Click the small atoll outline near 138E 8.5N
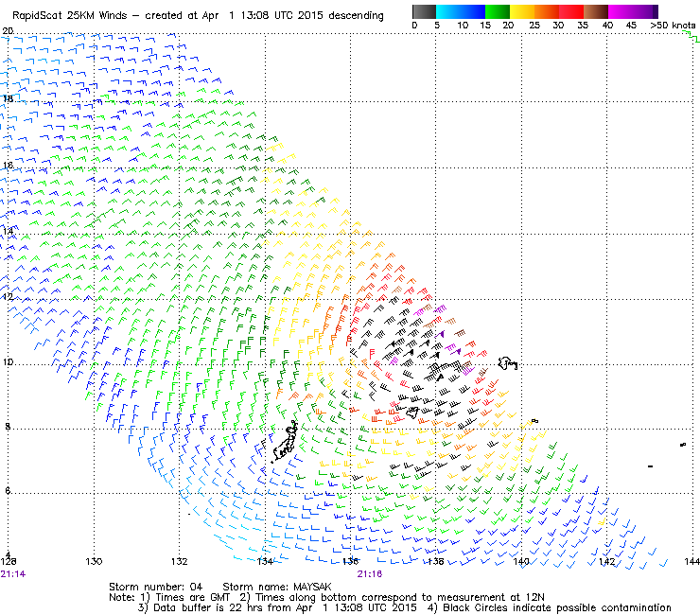Image resolution: width=700 pixels, height=615 pixels. tap(412, 413)
